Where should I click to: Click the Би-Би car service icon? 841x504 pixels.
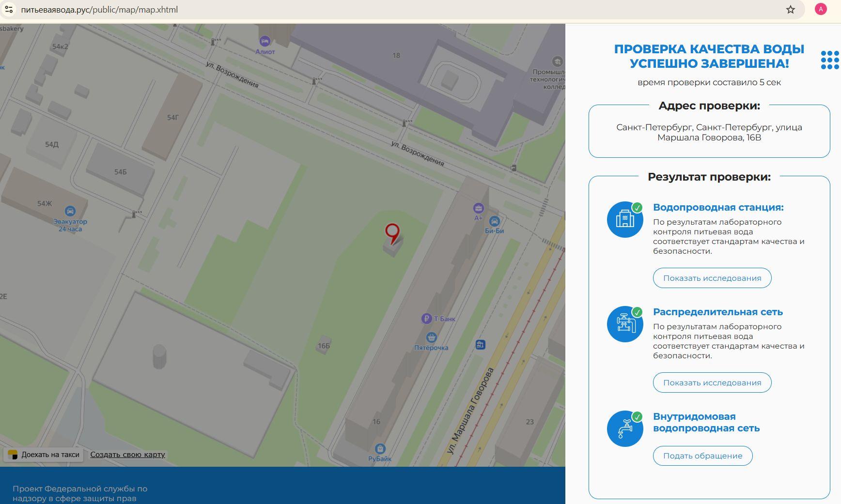click(494, 222)
